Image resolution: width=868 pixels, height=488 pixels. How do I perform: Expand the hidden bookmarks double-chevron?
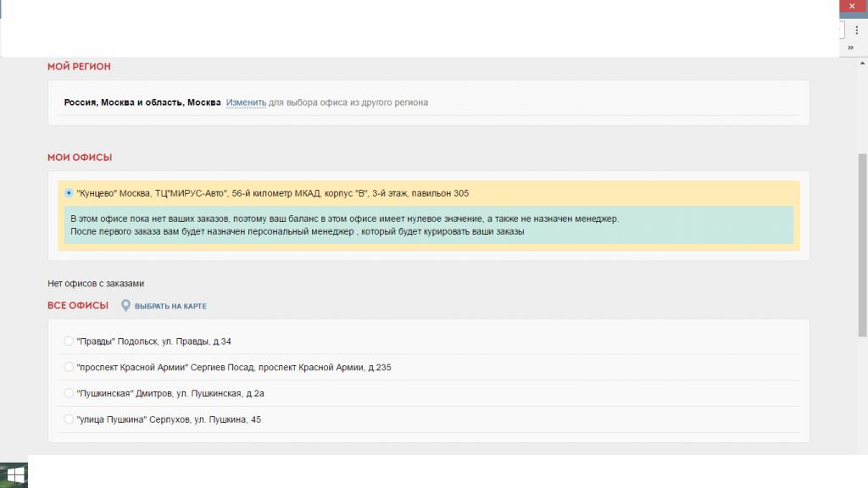851,47
